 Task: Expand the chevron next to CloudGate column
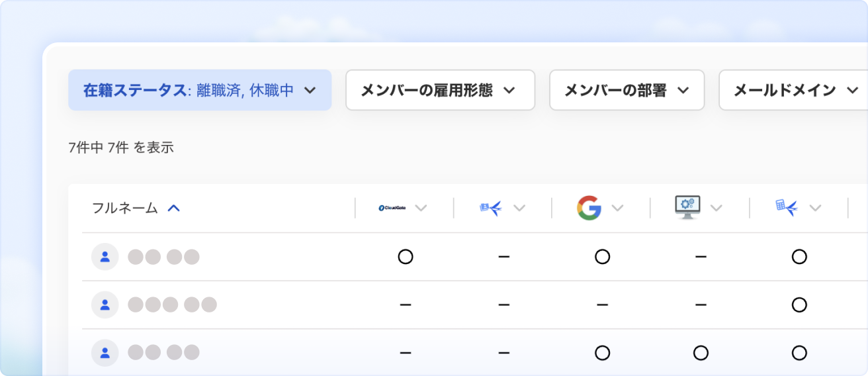click(x=421, y=208)
